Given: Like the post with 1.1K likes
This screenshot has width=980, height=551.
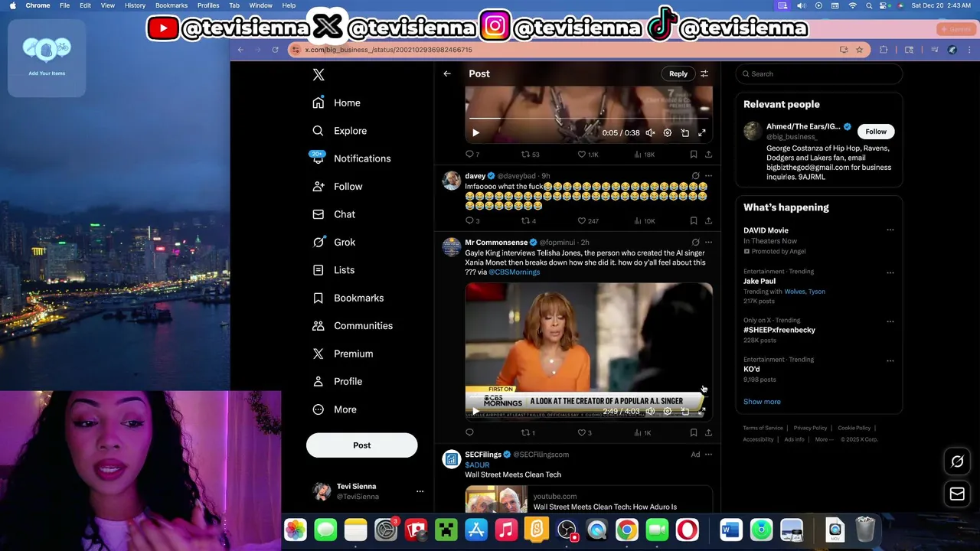Looking at the screenshot, I should click(588, 154).
